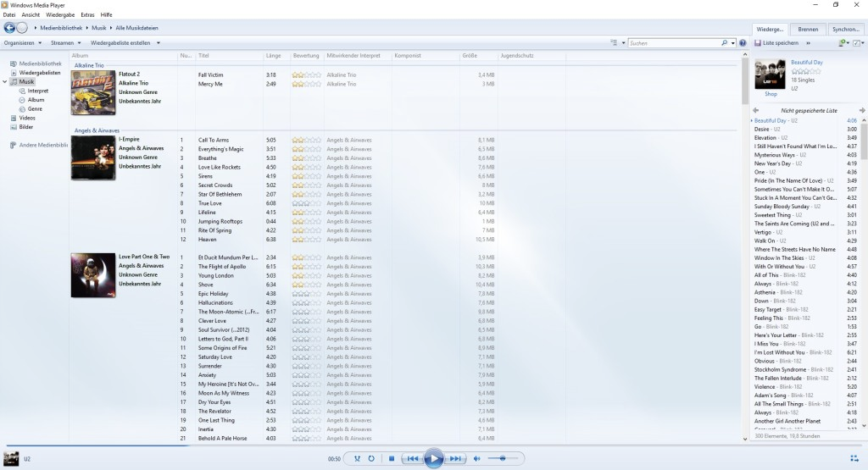
Task: Adjust the volume slider
Action: tap(502, 458)
